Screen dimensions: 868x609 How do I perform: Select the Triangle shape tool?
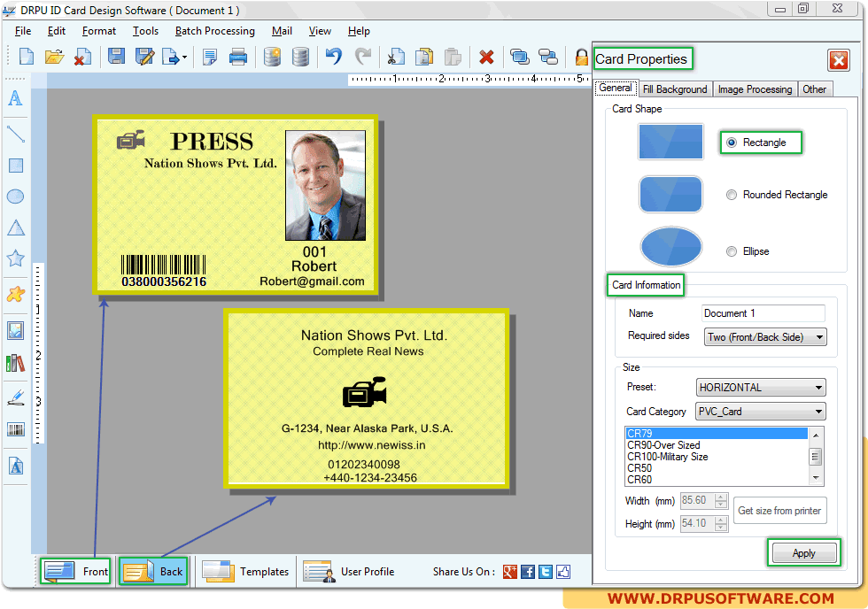click(16, 227)
